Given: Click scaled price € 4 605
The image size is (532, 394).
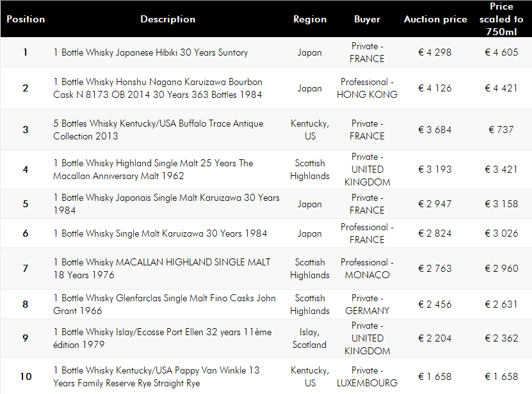Looking at the screenshot, I should [501, 52].
